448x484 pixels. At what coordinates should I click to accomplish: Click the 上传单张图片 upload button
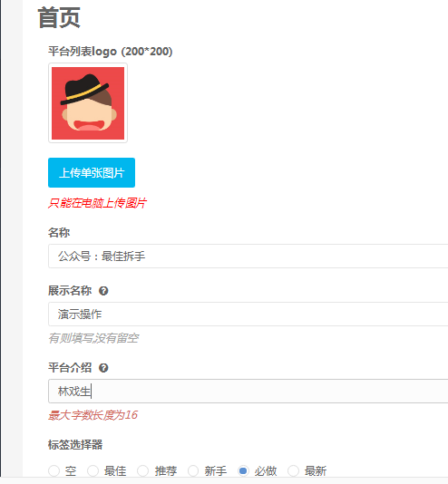(92, 172)
